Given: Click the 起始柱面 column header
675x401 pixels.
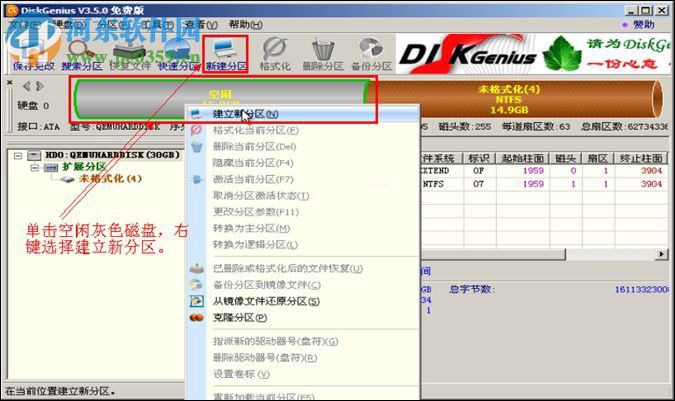Looking at the screenshot, I should [522, 158].
